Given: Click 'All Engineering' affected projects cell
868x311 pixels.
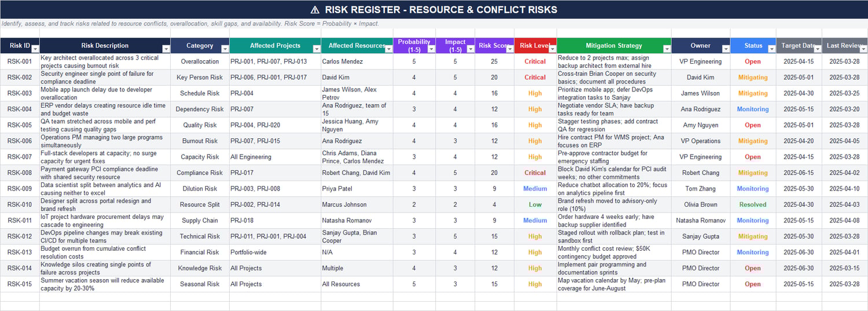Looking at the screenshot, I should pyautogui.click(x=275, y=157).
